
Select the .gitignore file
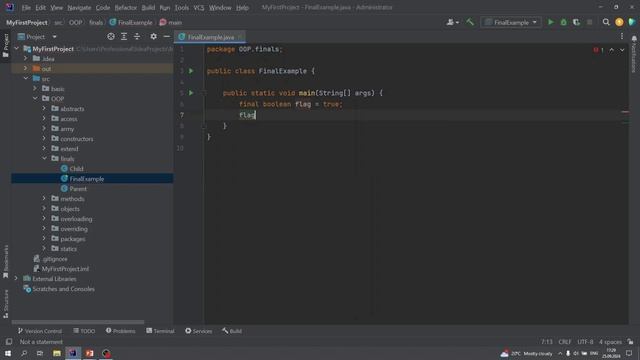(x=55, y=259)
